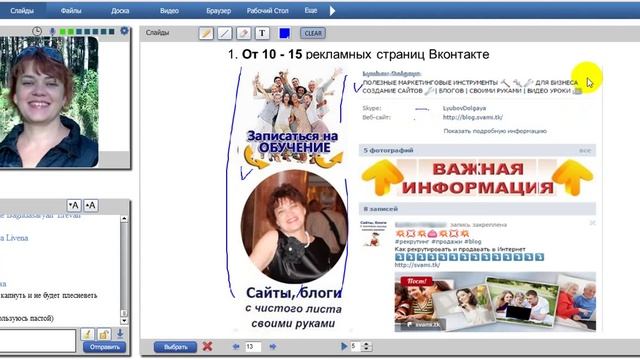Click the LyubovDolgaya Skype name

pos(464,108)
